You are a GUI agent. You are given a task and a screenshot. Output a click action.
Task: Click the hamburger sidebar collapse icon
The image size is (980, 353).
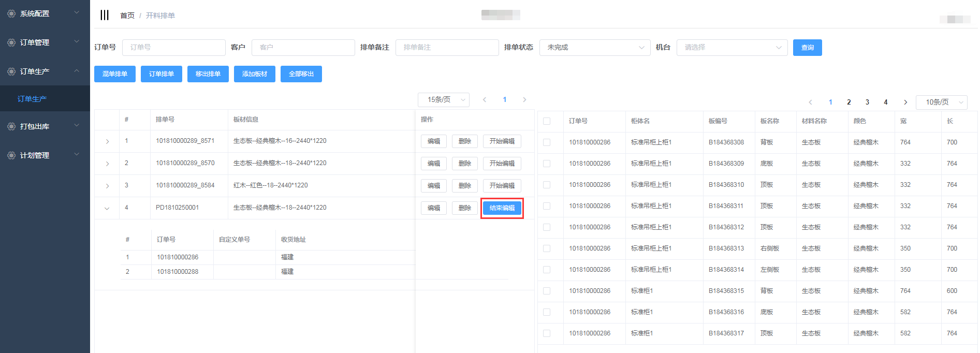[105, 15]
